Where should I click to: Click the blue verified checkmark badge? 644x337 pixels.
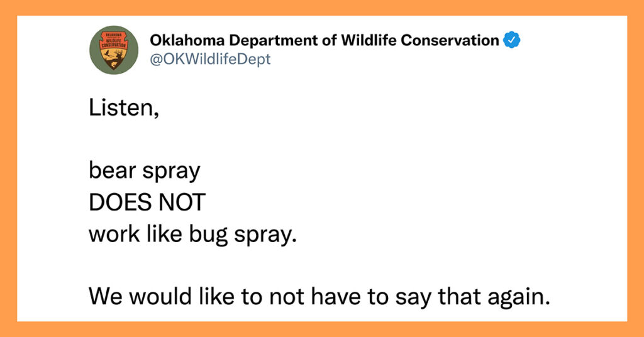point(512,40)
